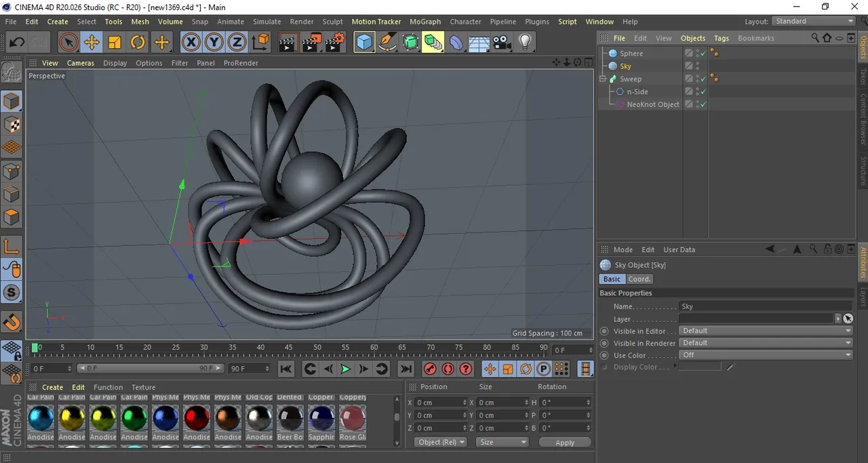Click frame 45 on the timeline ruler
Viewport: 868px width, 463px height.
click(x=289, y=348)
